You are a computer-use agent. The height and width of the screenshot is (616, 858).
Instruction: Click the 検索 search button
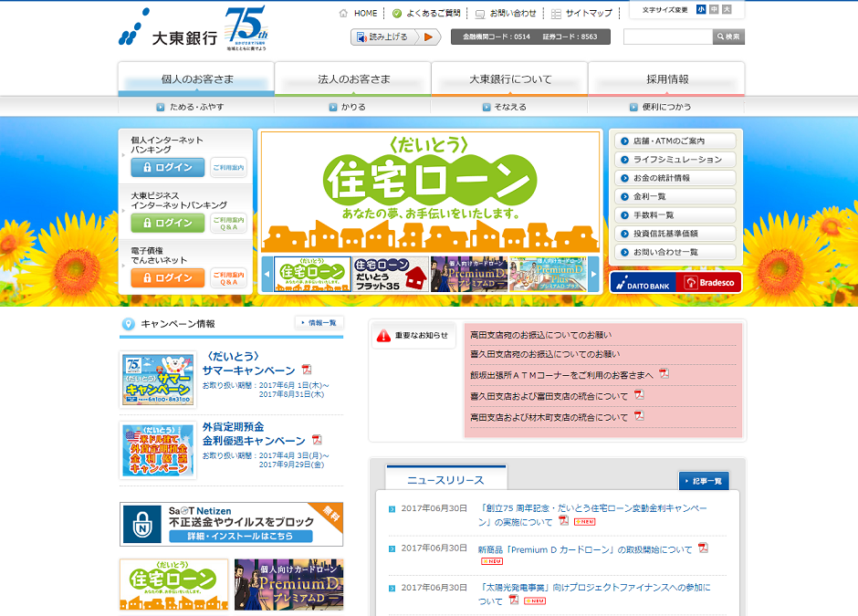(x=728, y=37)
